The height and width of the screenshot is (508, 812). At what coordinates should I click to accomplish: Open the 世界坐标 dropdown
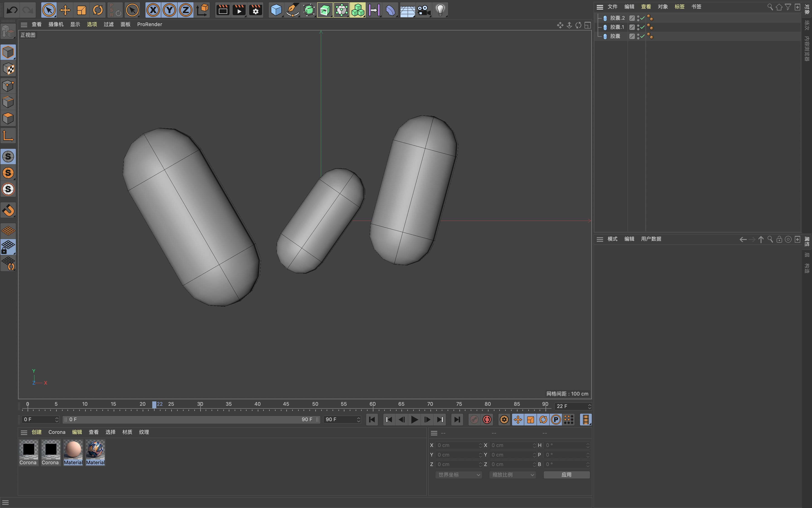click(459, 475)
